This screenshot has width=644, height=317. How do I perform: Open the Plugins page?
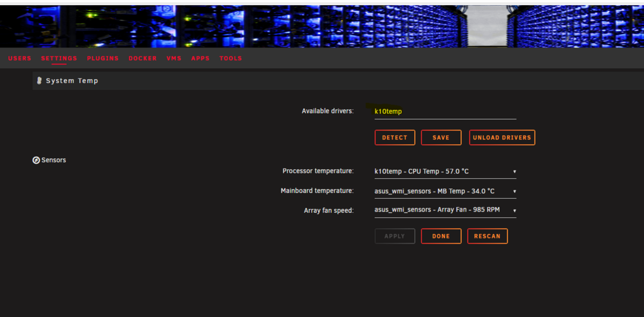(x=102, y=59)
